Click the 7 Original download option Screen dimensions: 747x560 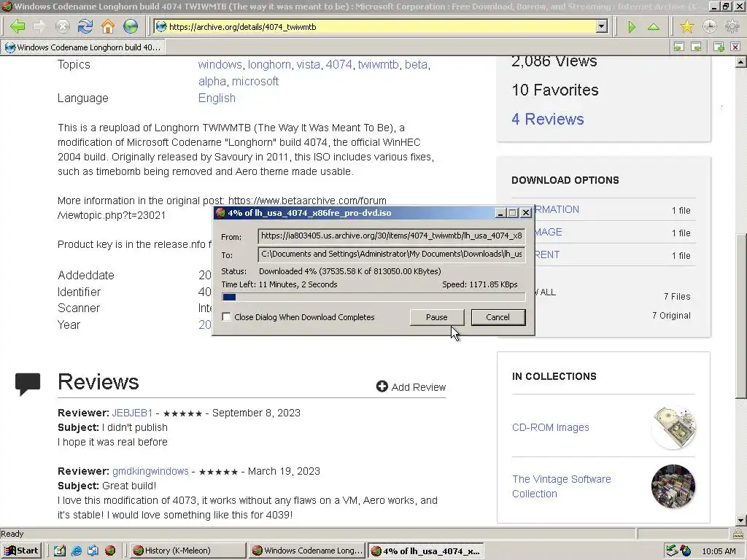click(671, 316)
